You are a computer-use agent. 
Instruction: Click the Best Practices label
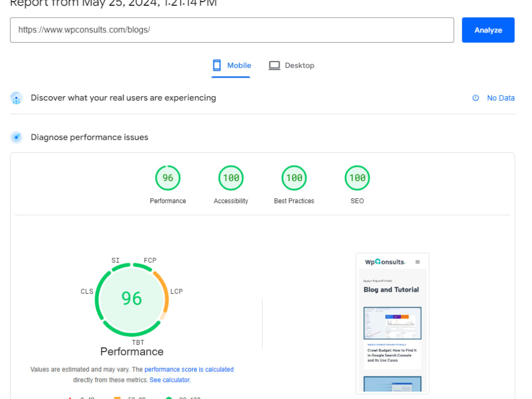point(294,201)
